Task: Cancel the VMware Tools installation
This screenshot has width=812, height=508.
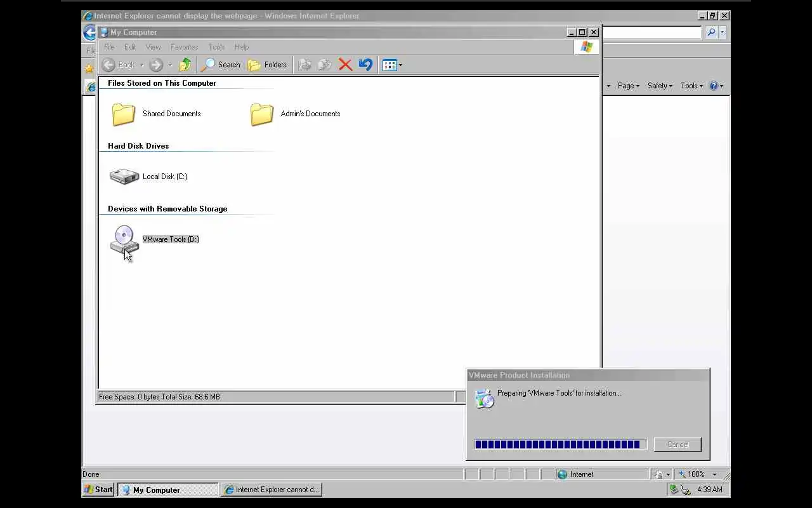Action: tap(678, 444)
